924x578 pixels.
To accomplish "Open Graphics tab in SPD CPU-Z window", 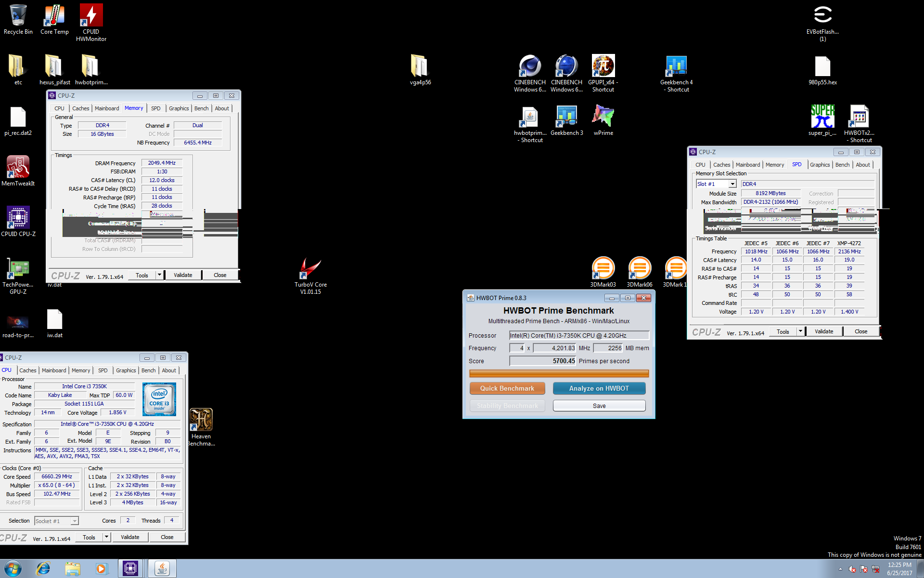I will pyautogui.click(x=820, y=165).
